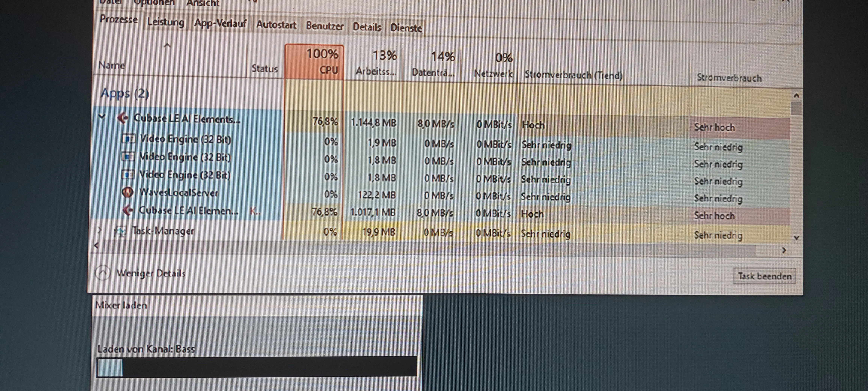The image size is (868, 391).
Task: Click the WavesLocalServer icon
Action: pos(127,192)
